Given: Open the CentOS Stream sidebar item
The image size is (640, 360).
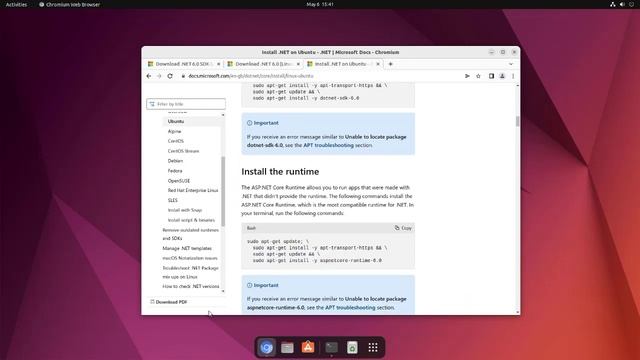Looking at the screenshot, I should click(183, 151).
